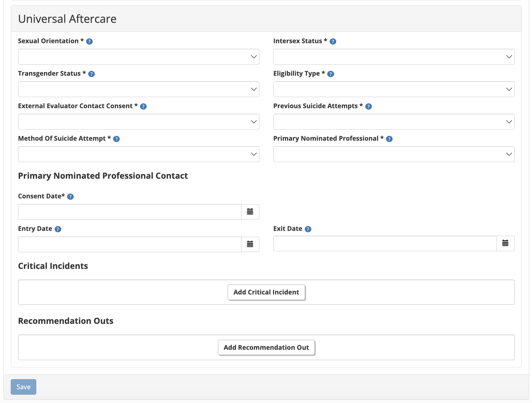Click help icon beside Transgender Status
This screenshot has width=532, height=403.
pos(91,74)
